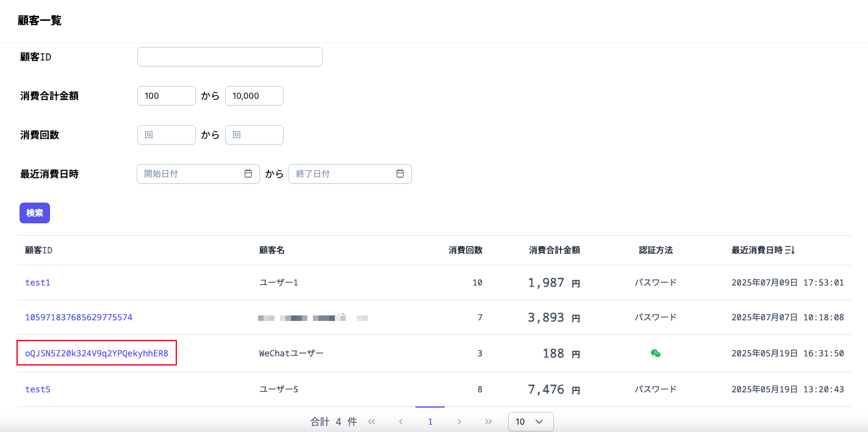Click the green WeChat authentication icon

pyautogui.click(x=656, y=353)
